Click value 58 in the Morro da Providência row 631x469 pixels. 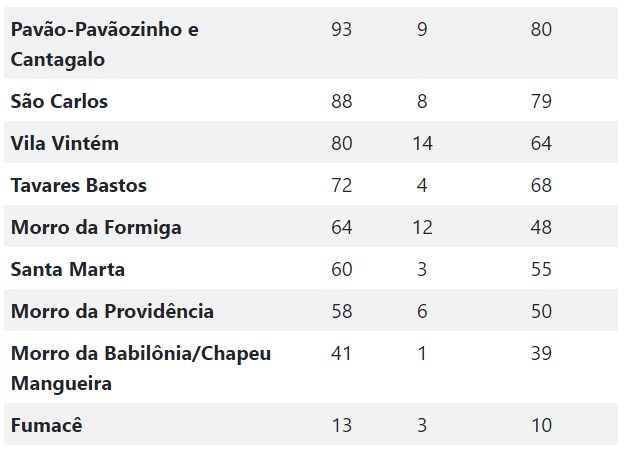pos(342,311)
